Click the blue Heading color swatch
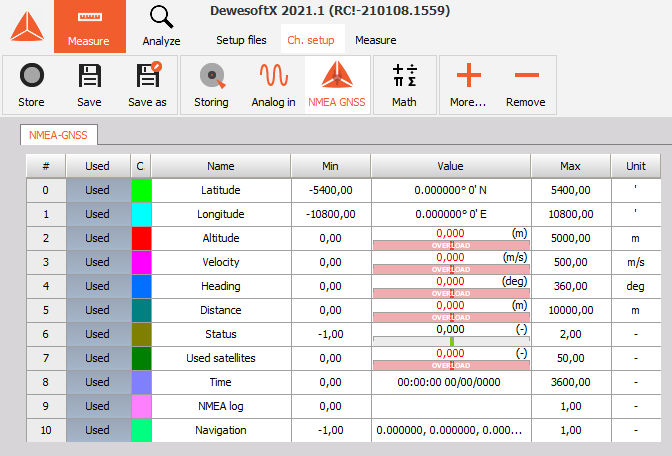Screen dimensions: 672x456 tap(141, 286)
